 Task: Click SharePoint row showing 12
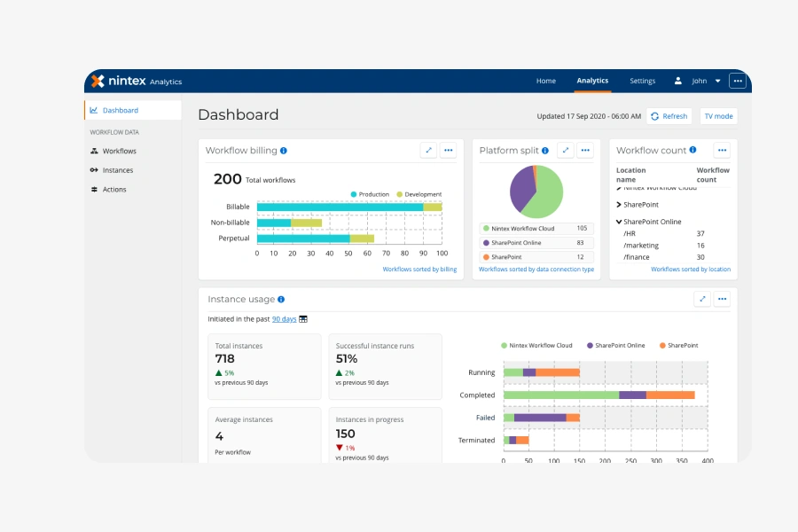536,257
